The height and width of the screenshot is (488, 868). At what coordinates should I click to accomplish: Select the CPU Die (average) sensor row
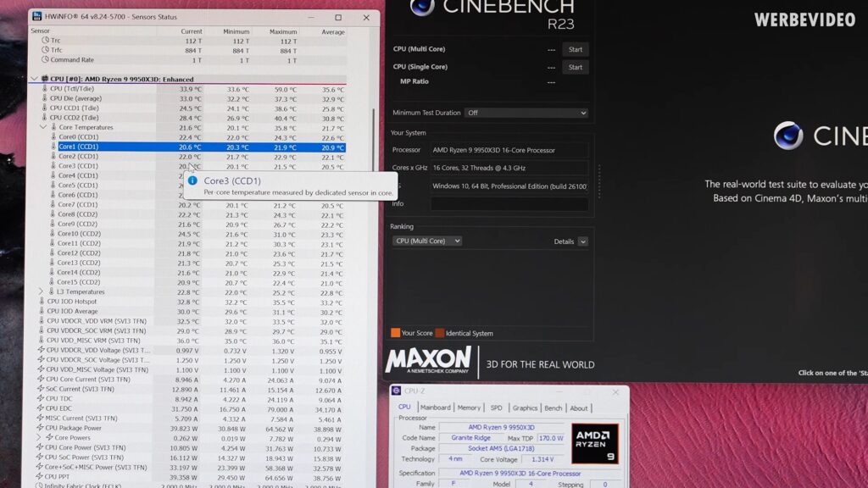[x=194, y=98]
